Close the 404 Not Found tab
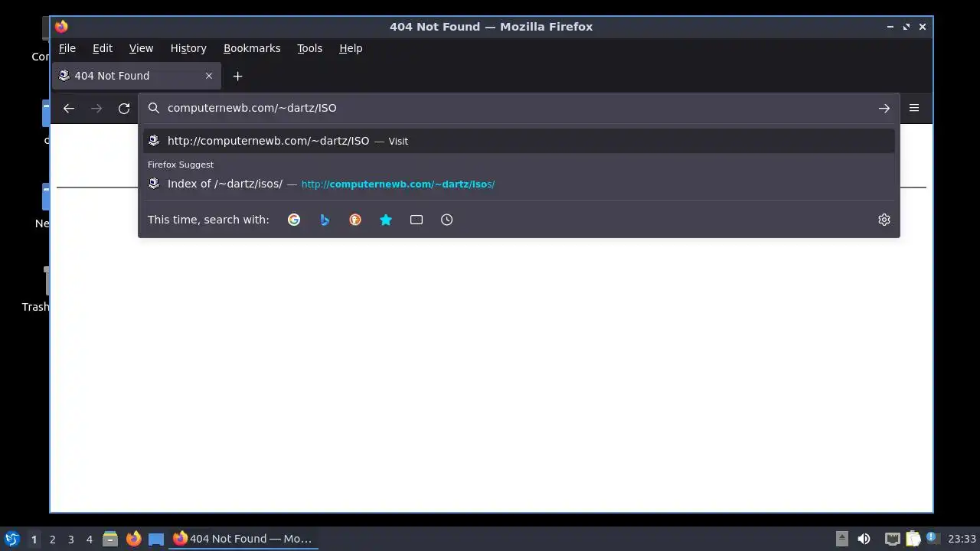Image resolution: width=980 pixels, height=551 pixels. tap(209, 76)
